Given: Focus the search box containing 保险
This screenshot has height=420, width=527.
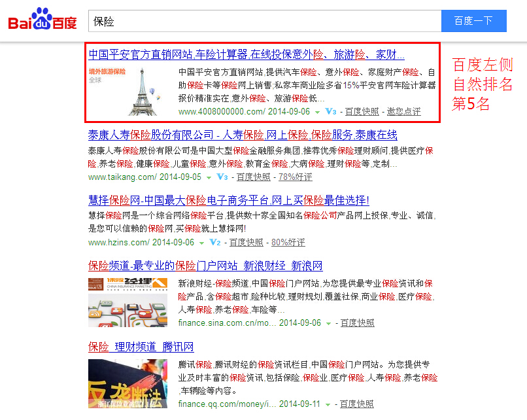Looking at the screenshot, I should coord(264,21).
